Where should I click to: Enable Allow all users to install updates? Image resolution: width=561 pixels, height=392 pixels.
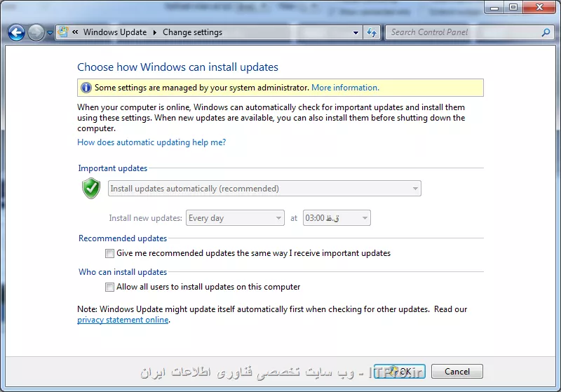pyautogui.click(x=109, y=288)
